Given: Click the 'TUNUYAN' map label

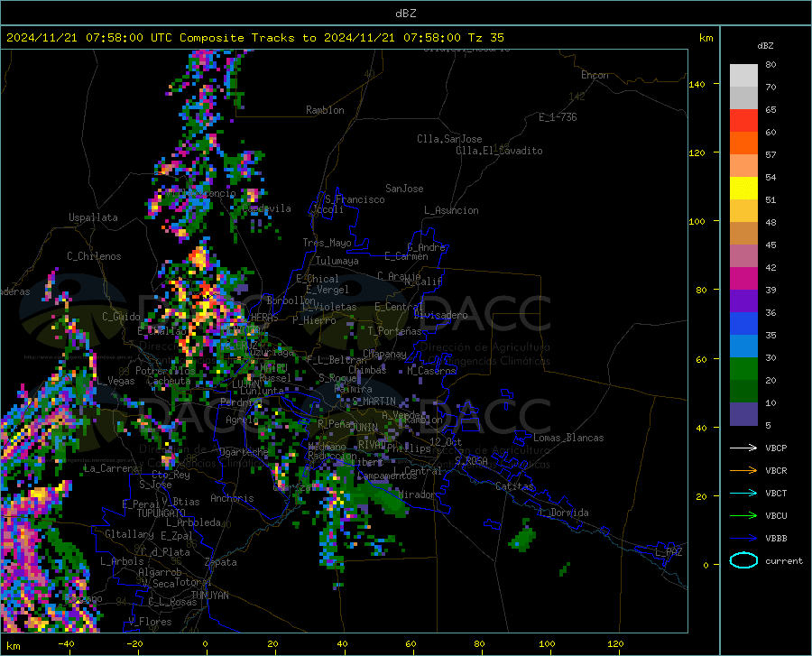Looking at the screenshot, I should pos(209,596).
